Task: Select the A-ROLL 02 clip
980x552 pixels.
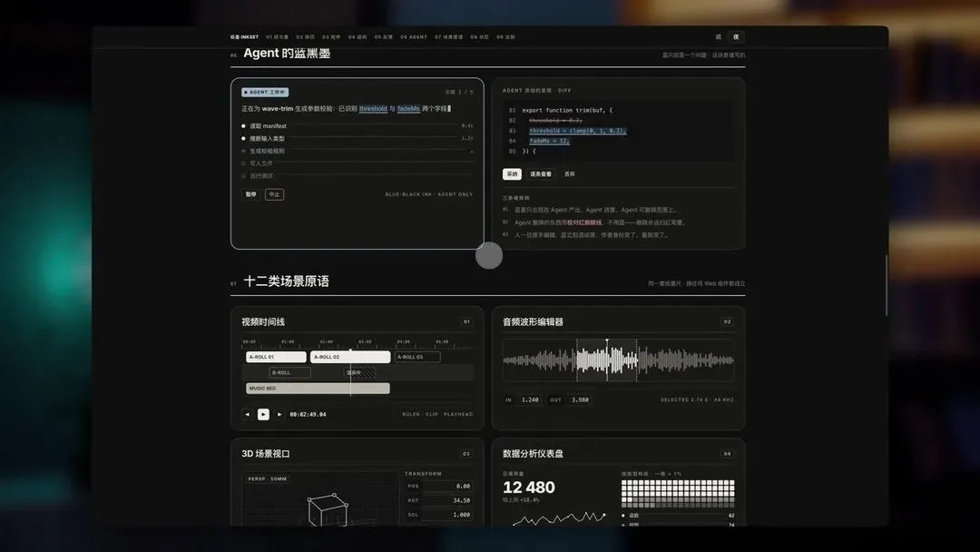Action: (x=350, y=357)
